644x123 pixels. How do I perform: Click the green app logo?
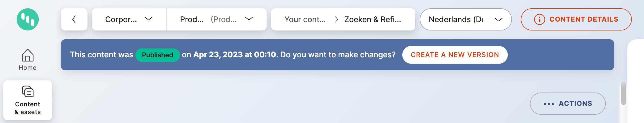(28, 19)
